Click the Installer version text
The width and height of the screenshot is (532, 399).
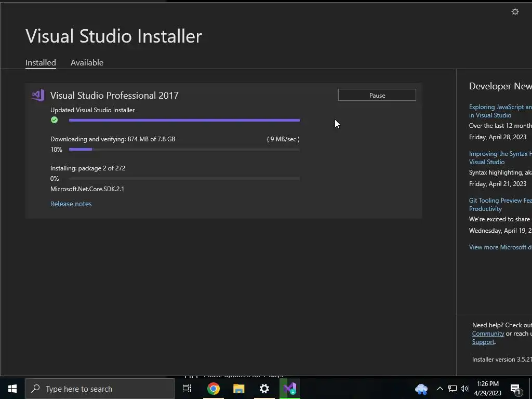(502, 360)
